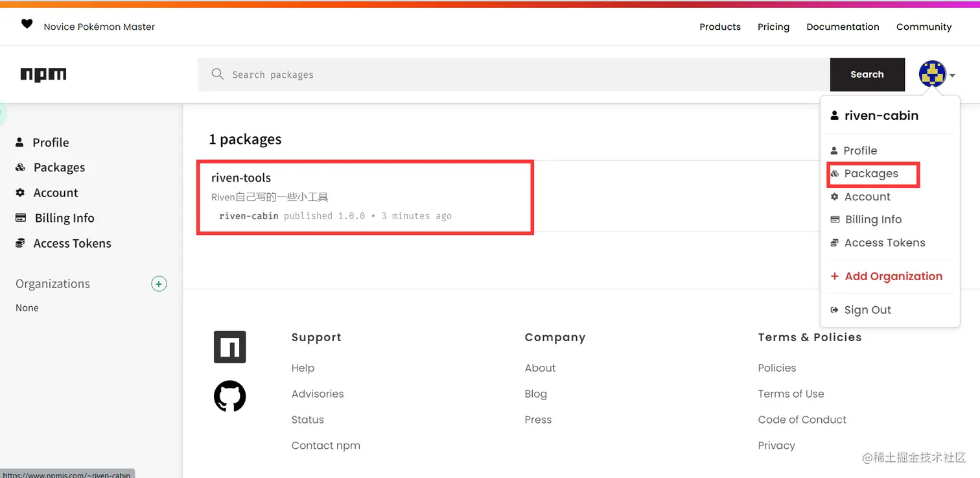Click the black Search button
Viewport: 980px width, 478px height.
[867, 75]
